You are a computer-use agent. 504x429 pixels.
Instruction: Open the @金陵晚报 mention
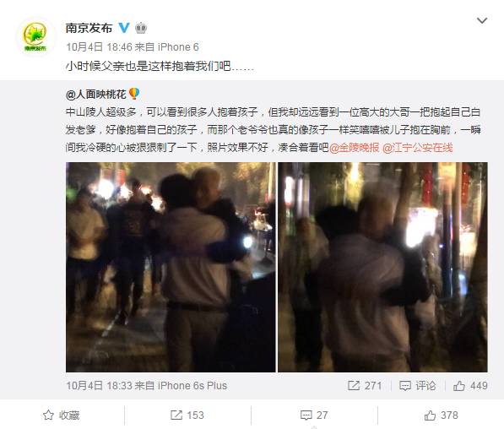355,148
